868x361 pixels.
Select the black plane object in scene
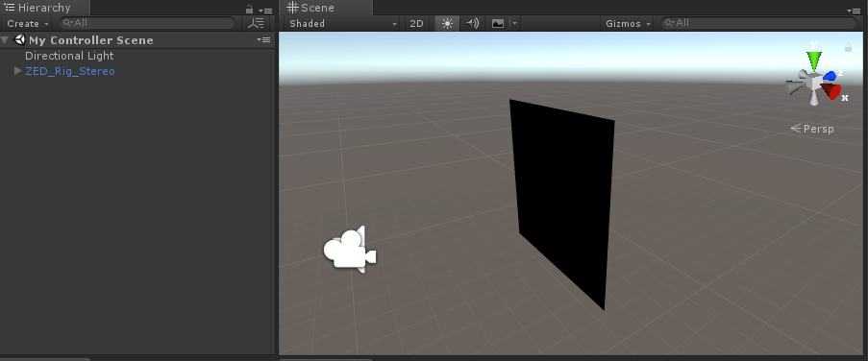point(562,205)
